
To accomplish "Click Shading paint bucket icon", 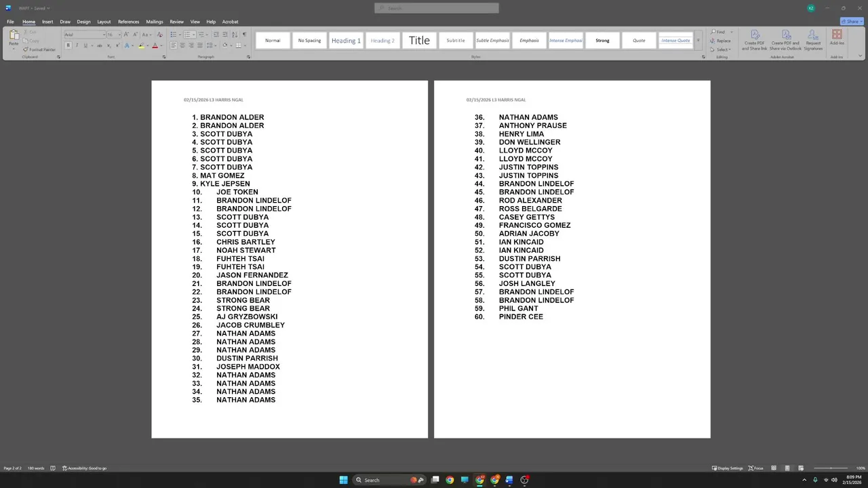I will coord(224,45).
